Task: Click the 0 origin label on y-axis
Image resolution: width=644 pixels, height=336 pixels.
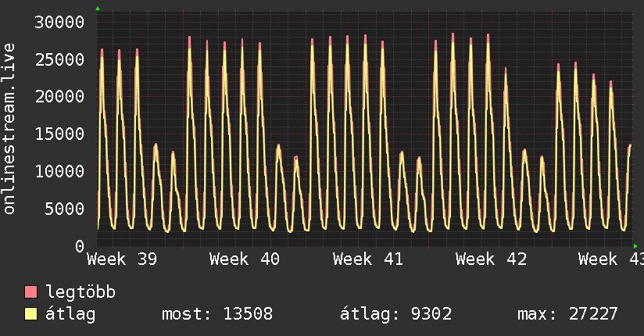Action: (80, 246)
